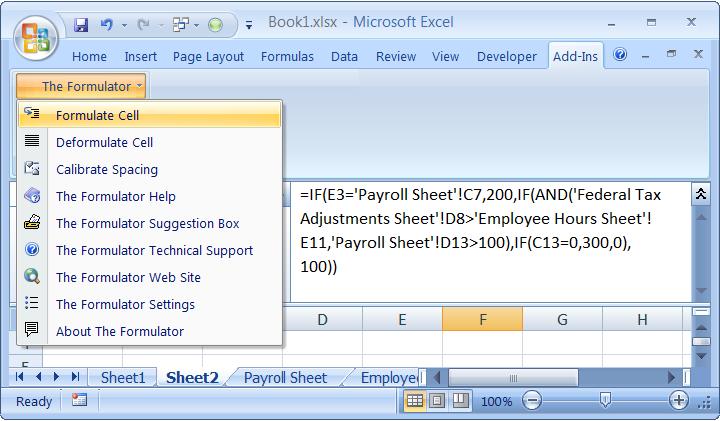Click the Web Site globe magnifier icon
Screen dimensions: 720x421
tap(32, 276)
